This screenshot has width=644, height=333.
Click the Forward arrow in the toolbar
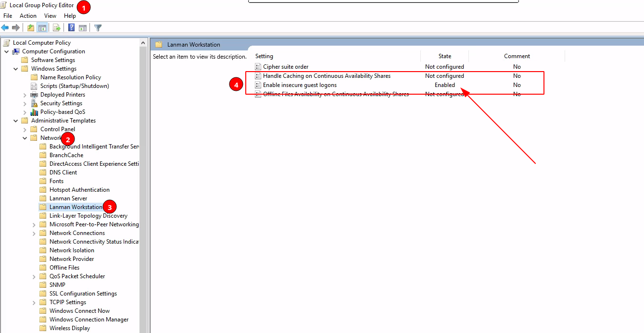pos(16,28)
